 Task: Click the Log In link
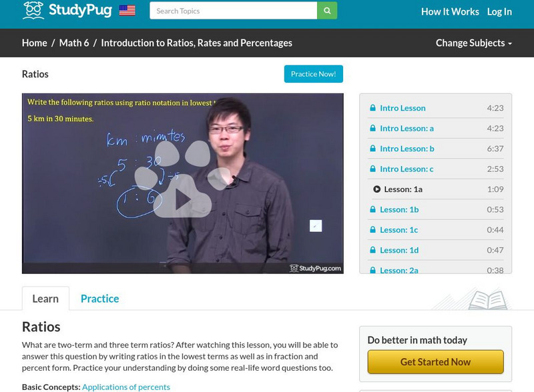[x=499, y=11]
